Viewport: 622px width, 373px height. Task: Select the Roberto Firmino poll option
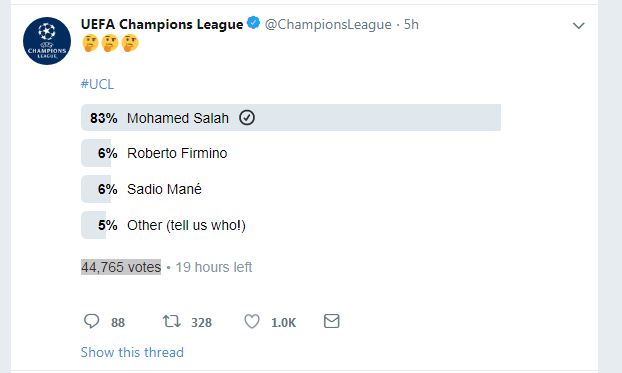291,153
